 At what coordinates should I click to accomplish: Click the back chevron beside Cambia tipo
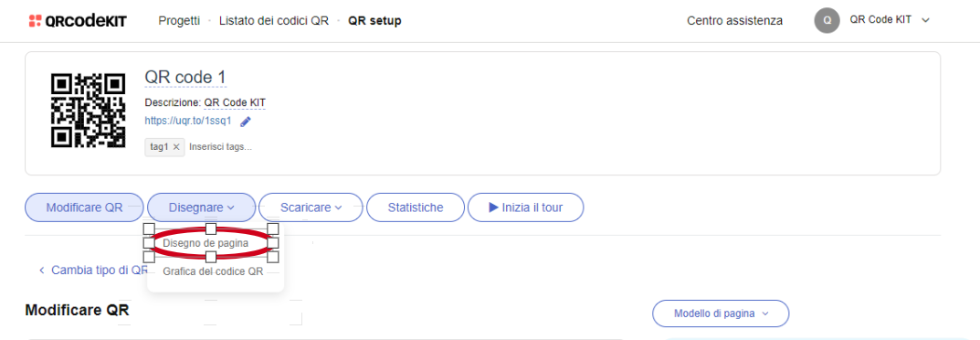(x=42, y=270)
